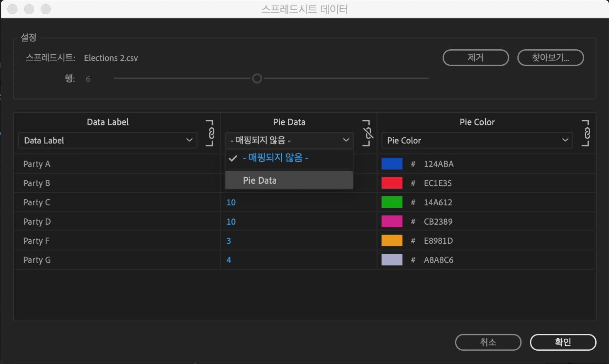Viewport: 609px width, 364px height.
Task: Edit the hex value A8A8C6
Action: (x=438, y=260)
